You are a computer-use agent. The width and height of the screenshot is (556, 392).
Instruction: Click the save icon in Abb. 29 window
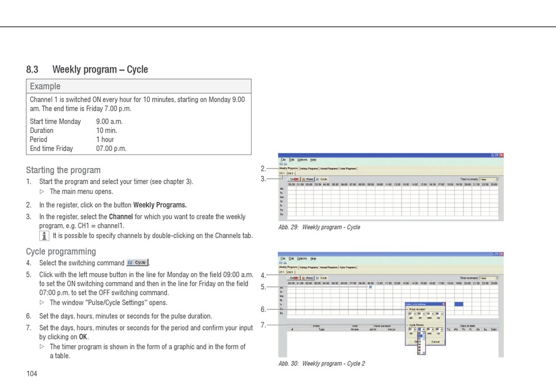click(x=281, y=164)
